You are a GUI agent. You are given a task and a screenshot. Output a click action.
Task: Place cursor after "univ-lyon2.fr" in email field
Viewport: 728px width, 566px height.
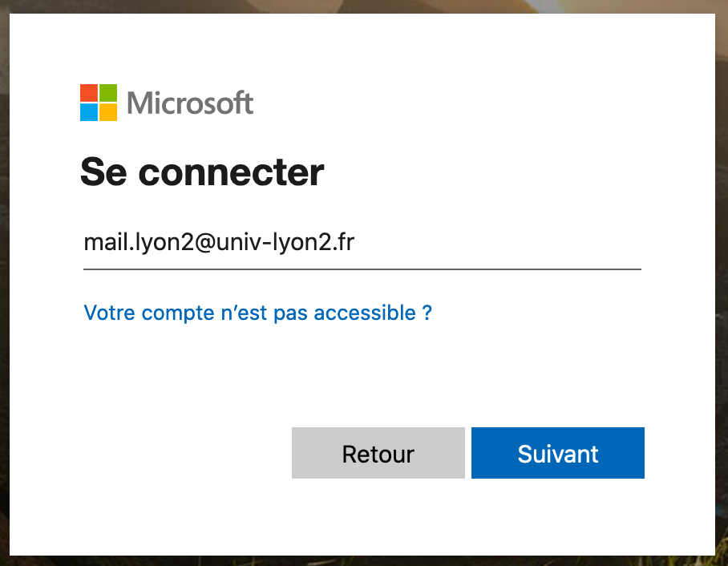click(x=356, y=242)
